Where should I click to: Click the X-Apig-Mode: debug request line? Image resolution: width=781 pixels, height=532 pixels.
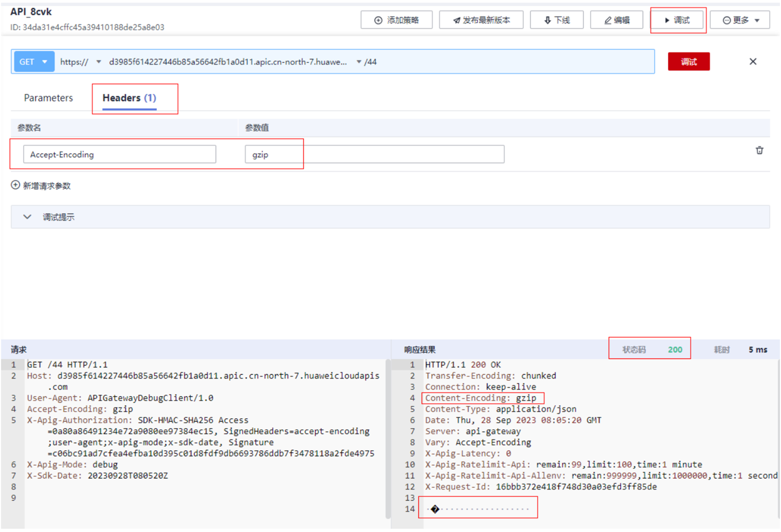pyautogui.click(x=72, y=465)
